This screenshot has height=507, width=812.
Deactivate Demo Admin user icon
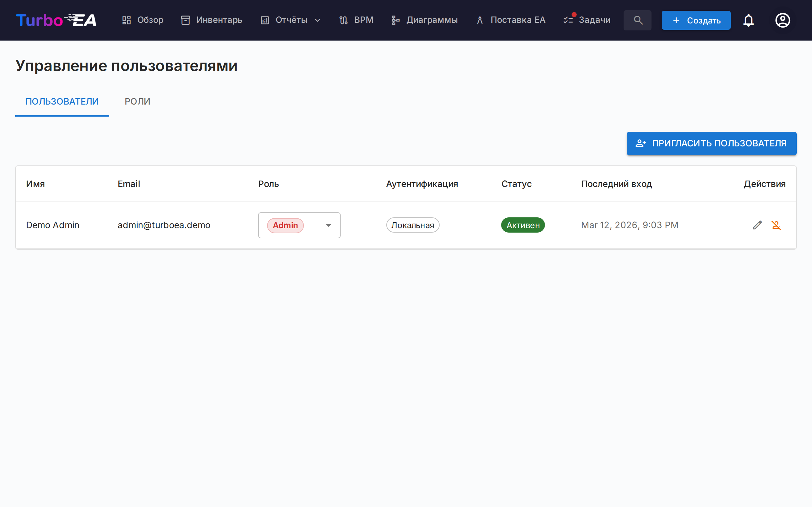pos(776,225)
